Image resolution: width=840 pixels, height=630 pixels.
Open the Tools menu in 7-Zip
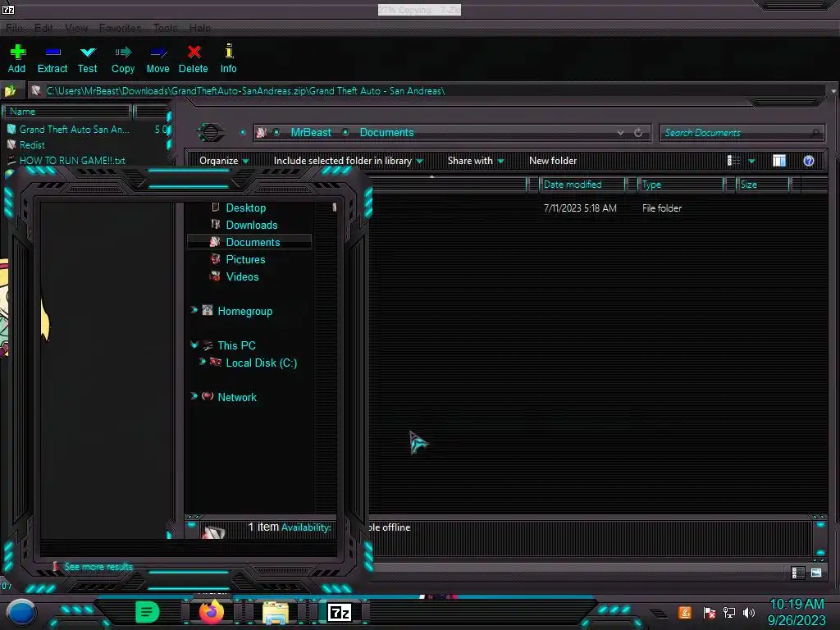[165, 28]
